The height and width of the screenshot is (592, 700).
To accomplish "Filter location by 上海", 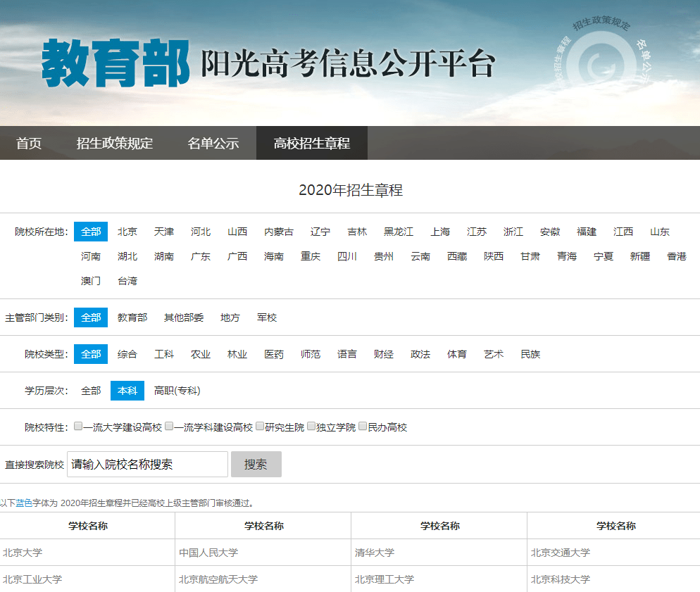I will point(439,232).
